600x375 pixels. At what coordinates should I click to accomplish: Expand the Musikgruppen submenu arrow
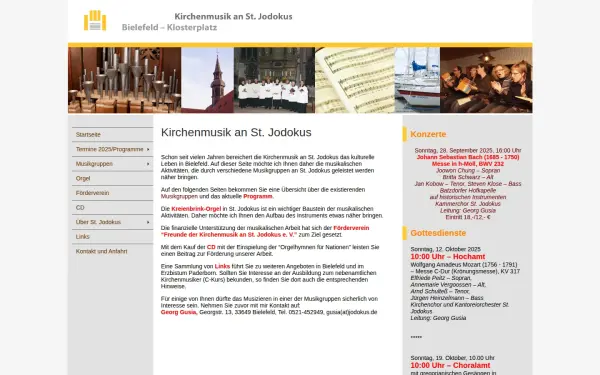[148, 164]
